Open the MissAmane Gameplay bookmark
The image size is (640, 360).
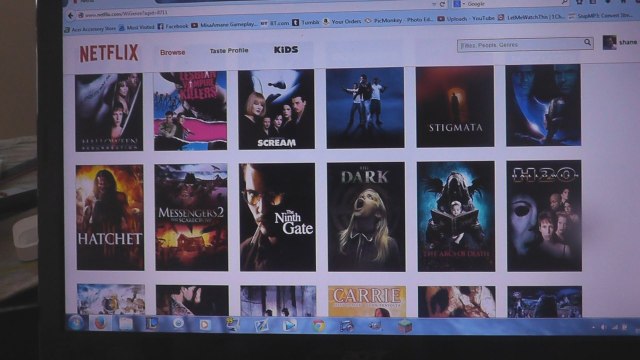[224, 25]
